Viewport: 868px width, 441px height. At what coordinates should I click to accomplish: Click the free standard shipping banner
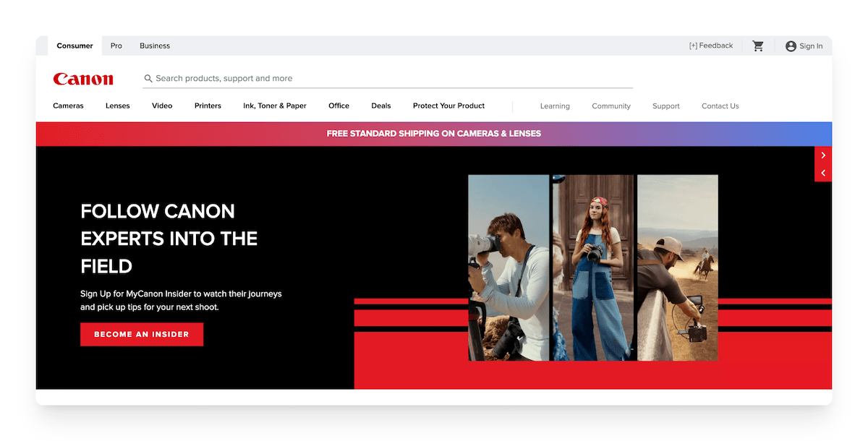point(434,134)
